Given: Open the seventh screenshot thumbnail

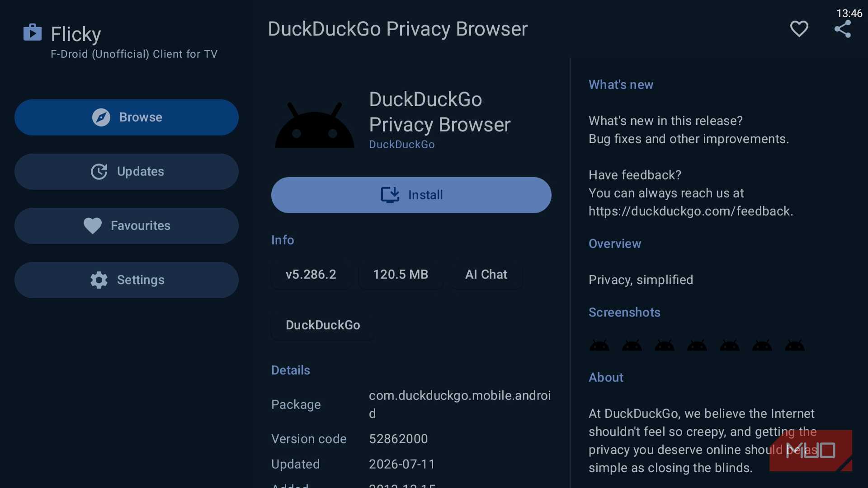Looking at the screenshot, I should tap(795, 345).
